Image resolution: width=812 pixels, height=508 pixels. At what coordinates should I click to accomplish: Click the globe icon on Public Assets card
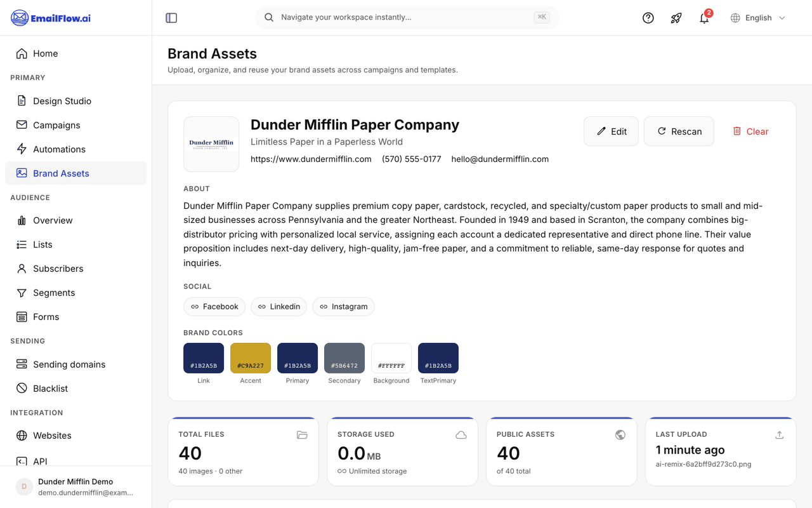(620, 435)
